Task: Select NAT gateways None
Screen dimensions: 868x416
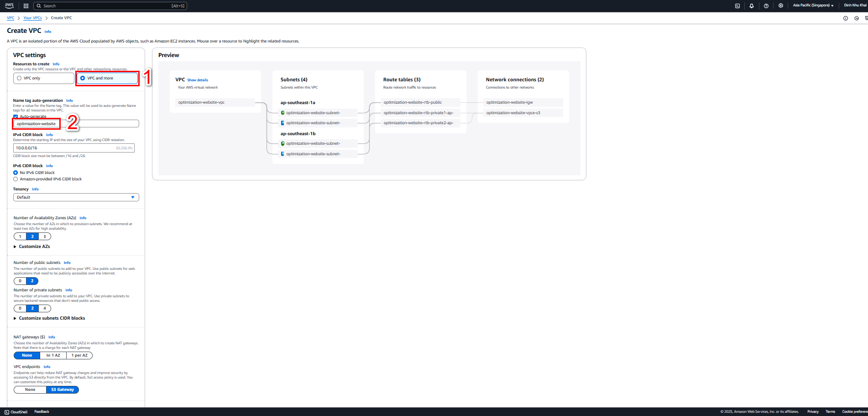Action: click(x=27, y=355)
